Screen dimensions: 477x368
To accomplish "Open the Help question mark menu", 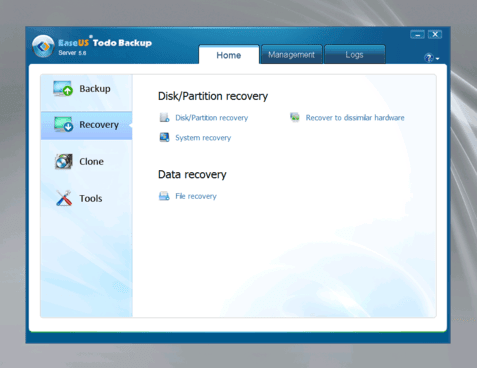I will tap(432, 58).
